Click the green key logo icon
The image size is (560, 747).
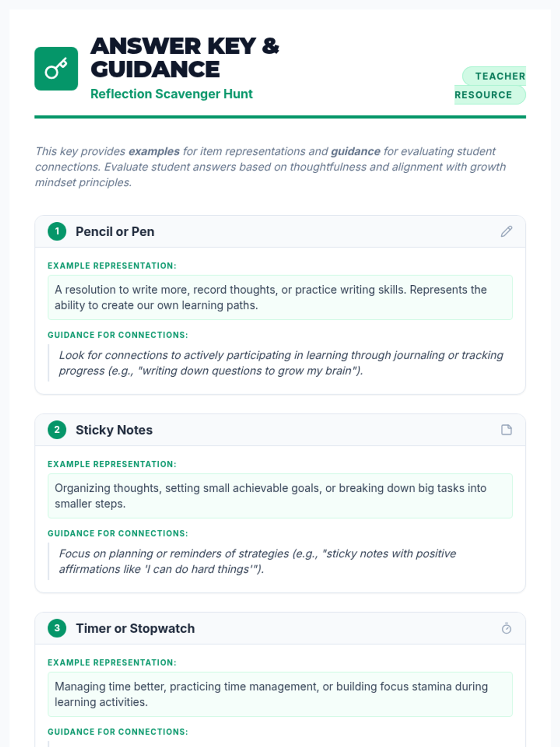[x=56, y=69]
